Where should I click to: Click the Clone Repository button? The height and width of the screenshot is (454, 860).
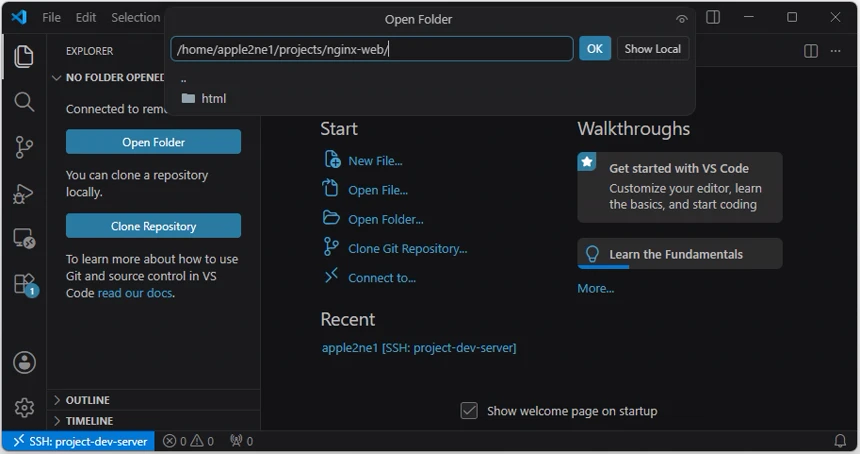click(x=154, y=226)
